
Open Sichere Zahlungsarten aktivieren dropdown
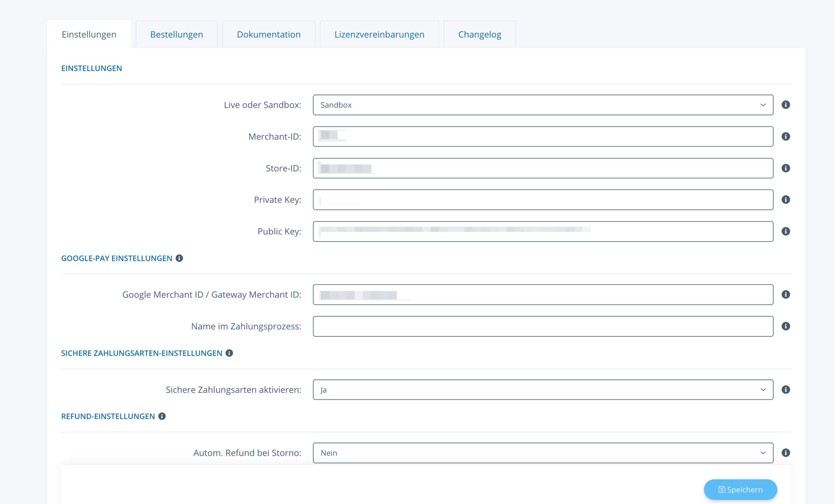(542, 390)
